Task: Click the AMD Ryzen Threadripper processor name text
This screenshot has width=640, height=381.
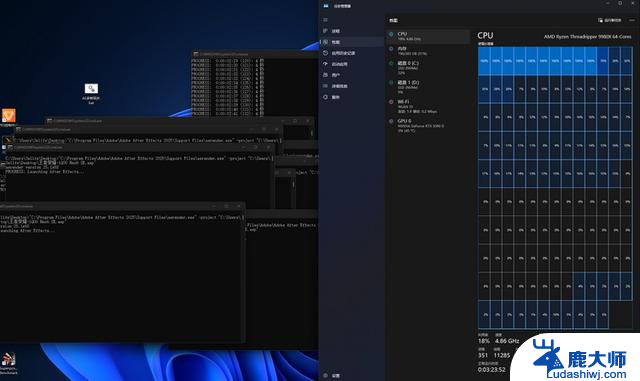Action: pos(587,37)
